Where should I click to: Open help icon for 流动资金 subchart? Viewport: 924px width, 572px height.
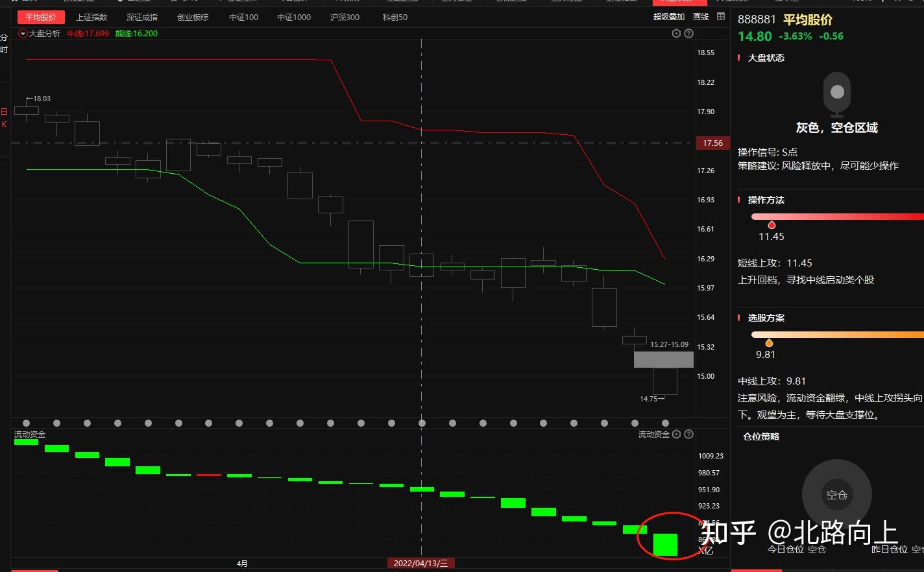click(x=689, y=434)
